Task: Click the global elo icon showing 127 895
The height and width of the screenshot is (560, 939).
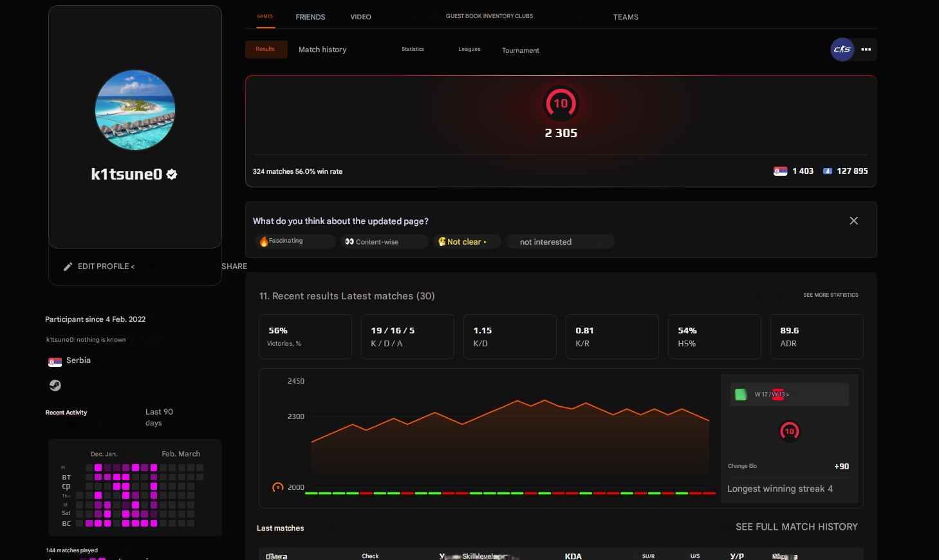Action: tap(827, 171)
